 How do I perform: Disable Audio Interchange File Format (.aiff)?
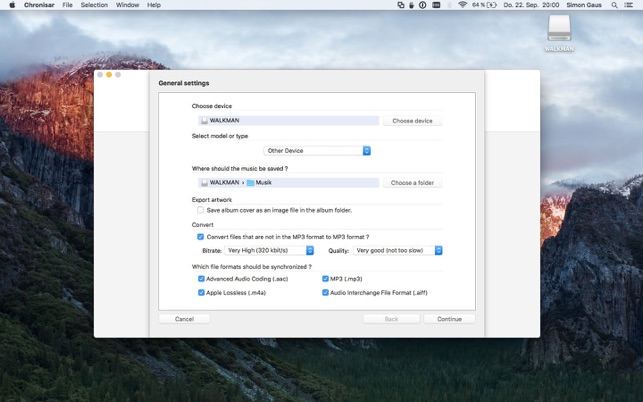tap(325, 293)
